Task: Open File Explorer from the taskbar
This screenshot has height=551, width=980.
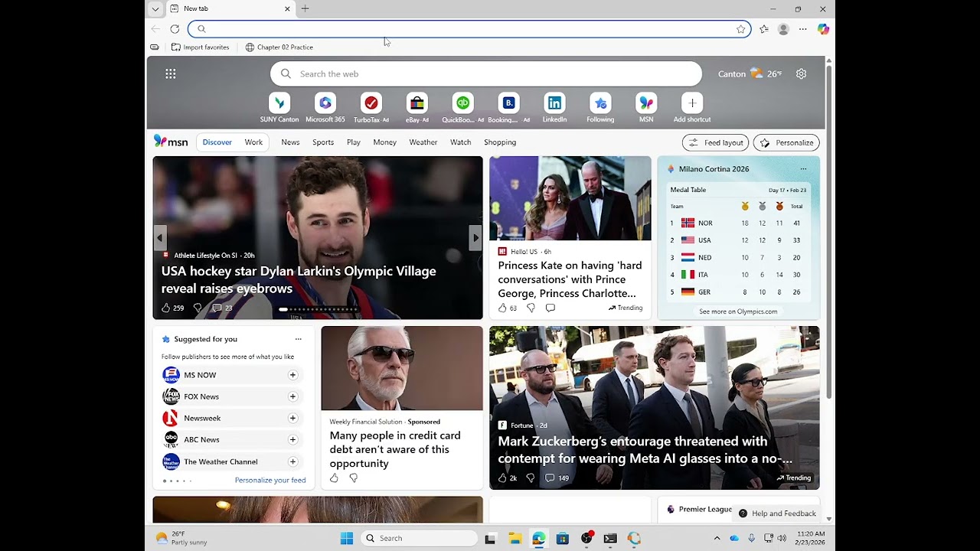Action: click(514, 538)
